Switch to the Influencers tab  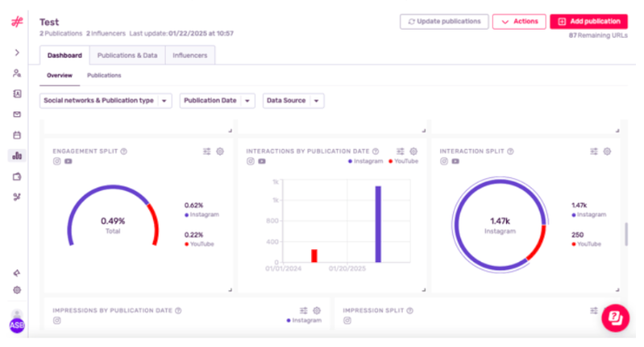click(190, 55)
